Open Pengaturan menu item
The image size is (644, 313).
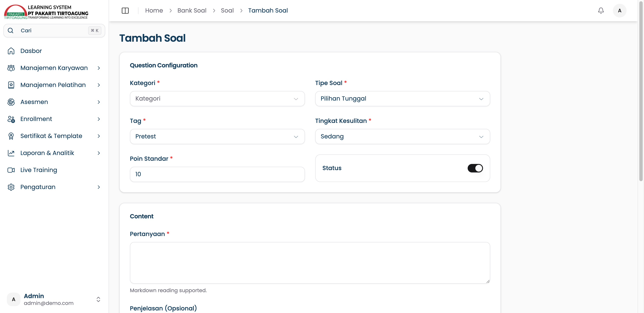[x=54, y=187]
